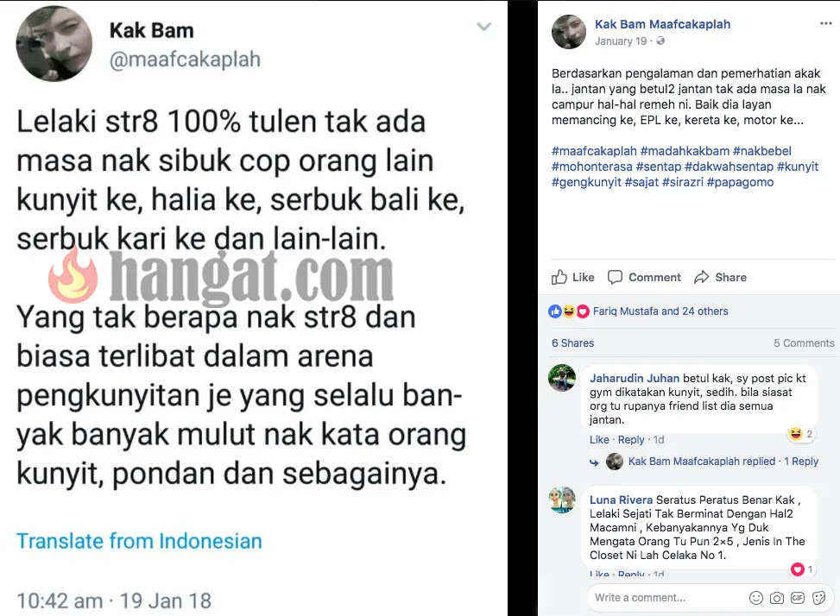Viewport: 840px width, 616px height.
Task: Open the #maafcakaplah hashtag
Action: 594,151
